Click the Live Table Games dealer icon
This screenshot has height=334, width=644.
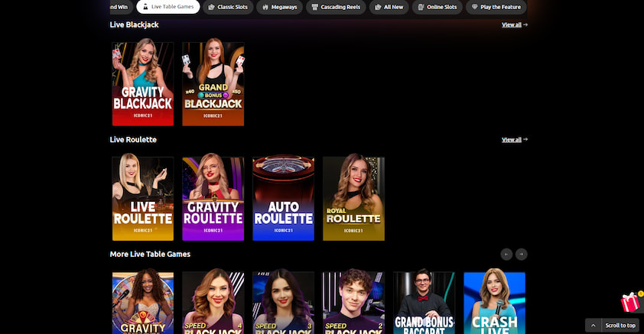[x=145, y=7]
